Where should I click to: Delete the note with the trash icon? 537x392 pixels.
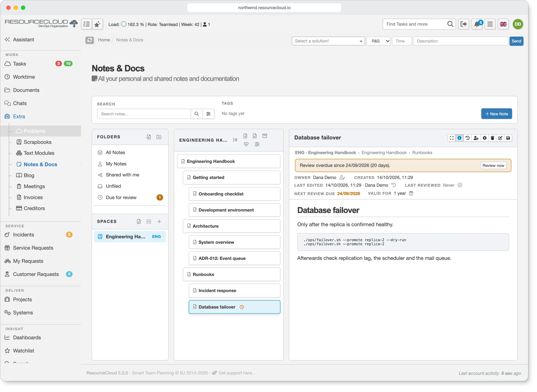[x=492, y=138]
